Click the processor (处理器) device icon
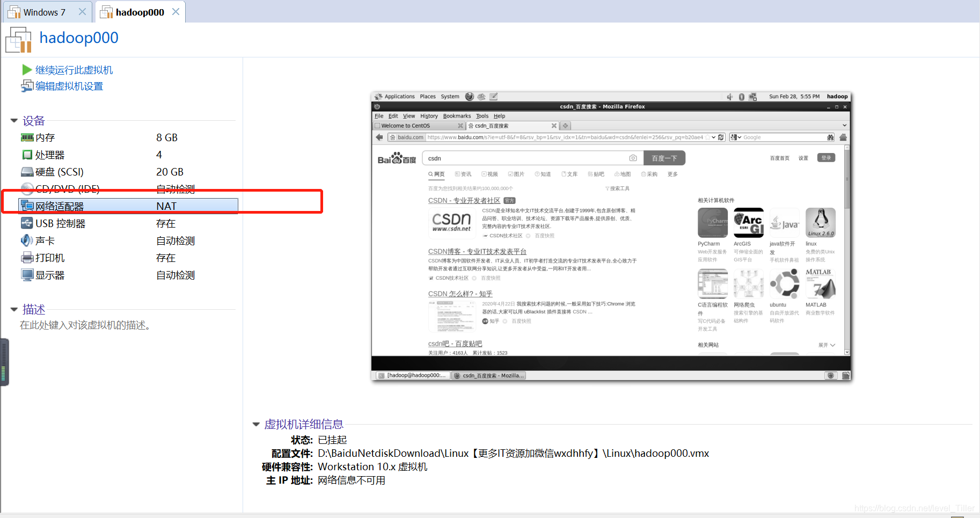This screenshot has width=980, height=518. coord(27,155)
